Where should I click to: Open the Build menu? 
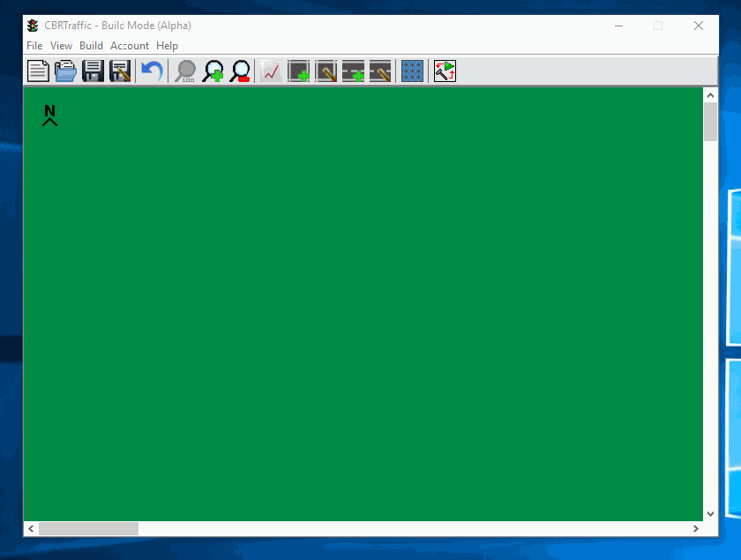pos(91,46)
